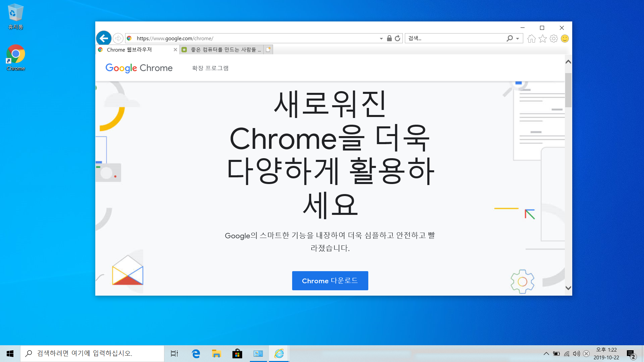This screenshot has height=362, width=644.
Task: Click Internet Explorer taskbar icon
Action: coord(279,354)
